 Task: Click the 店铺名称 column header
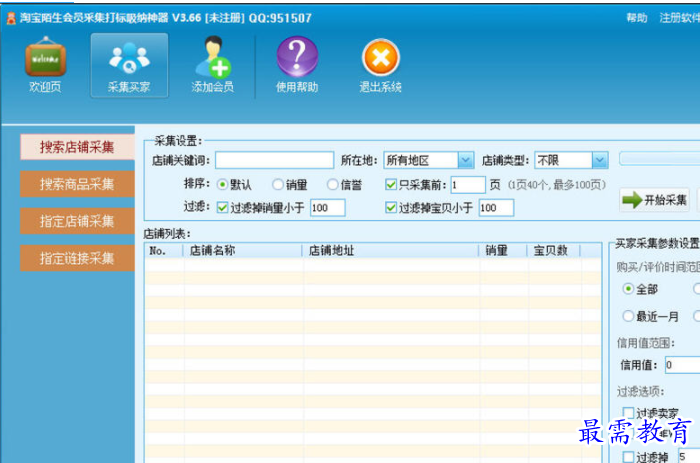pyautogui.click(x=242, y=250)
